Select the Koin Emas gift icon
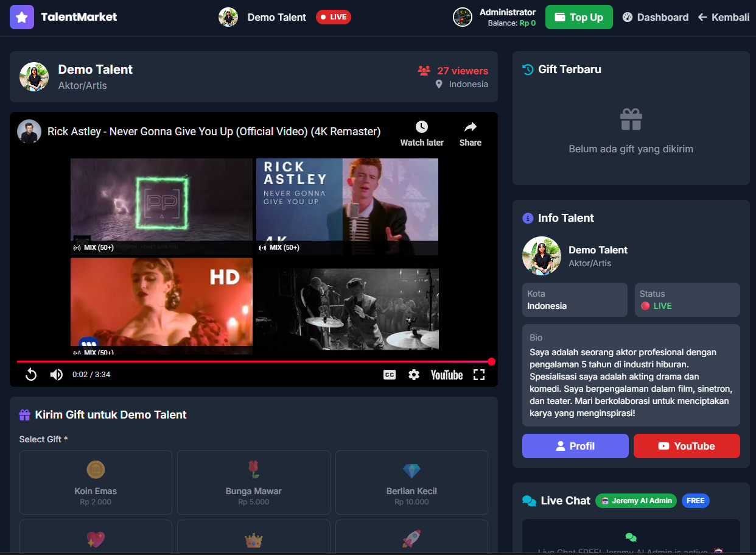Image resolution: width=756 pixels, height=555 pixels. point(95,469)
